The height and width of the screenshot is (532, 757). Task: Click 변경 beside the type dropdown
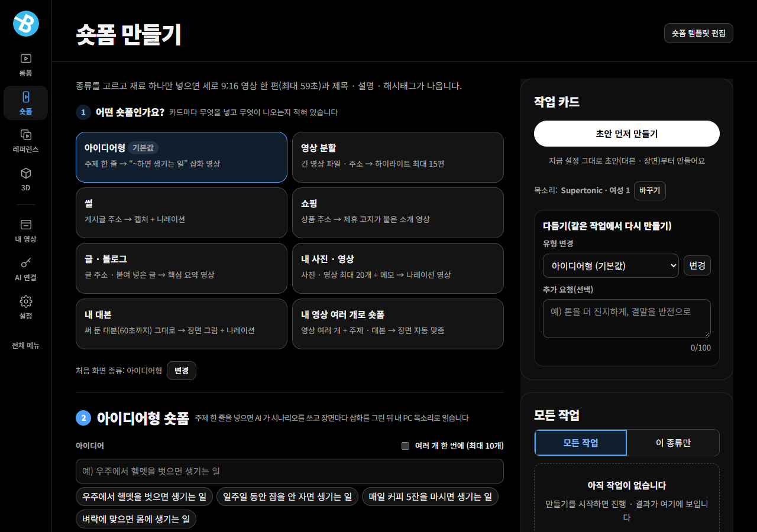point(697,265)
